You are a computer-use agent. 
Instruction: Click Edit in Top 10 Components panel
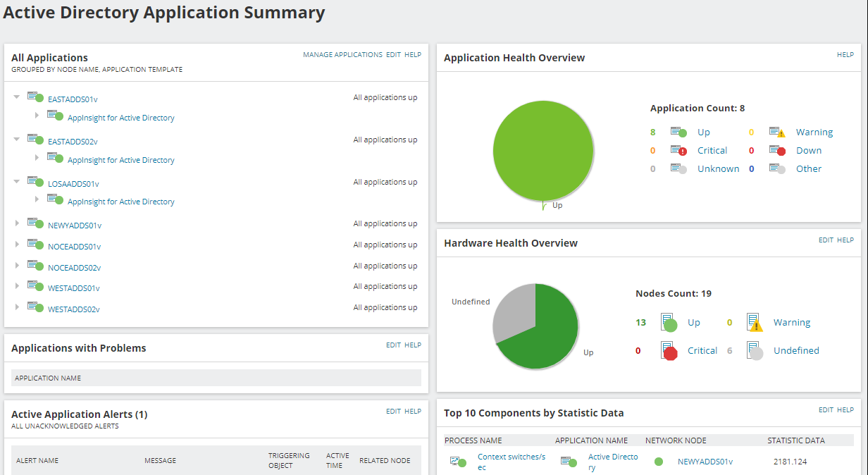pos(826,410)
